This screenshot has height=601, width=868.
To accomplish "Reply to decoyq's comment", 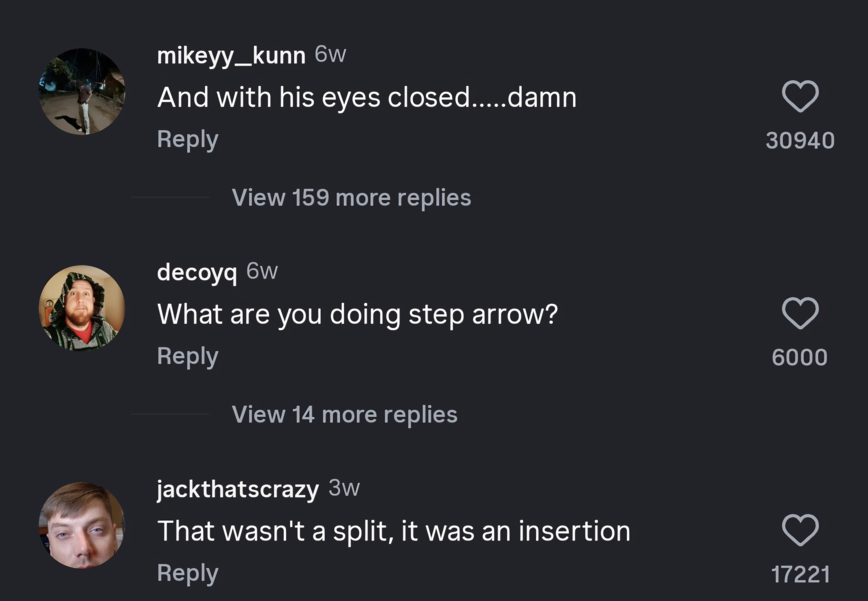I will click(x=187, y=356).
